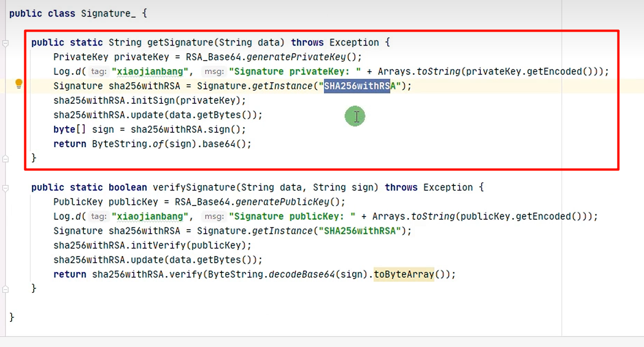Click the yellow lightbulb quick-fix icon
644x347 pixels.
pyautogui.click(x=19, y=84)
